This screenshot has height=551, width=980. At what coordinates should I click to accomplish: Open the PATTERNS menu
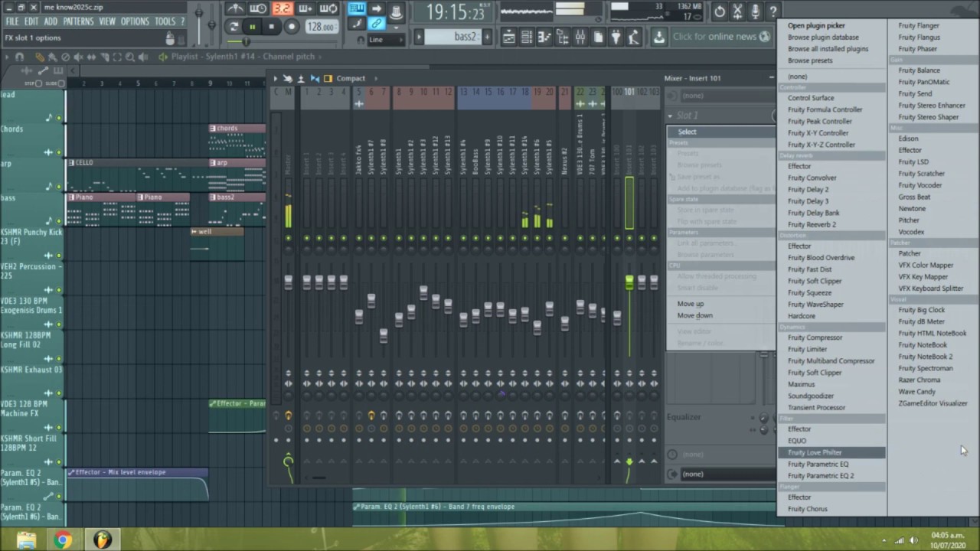tap(78, 21)
